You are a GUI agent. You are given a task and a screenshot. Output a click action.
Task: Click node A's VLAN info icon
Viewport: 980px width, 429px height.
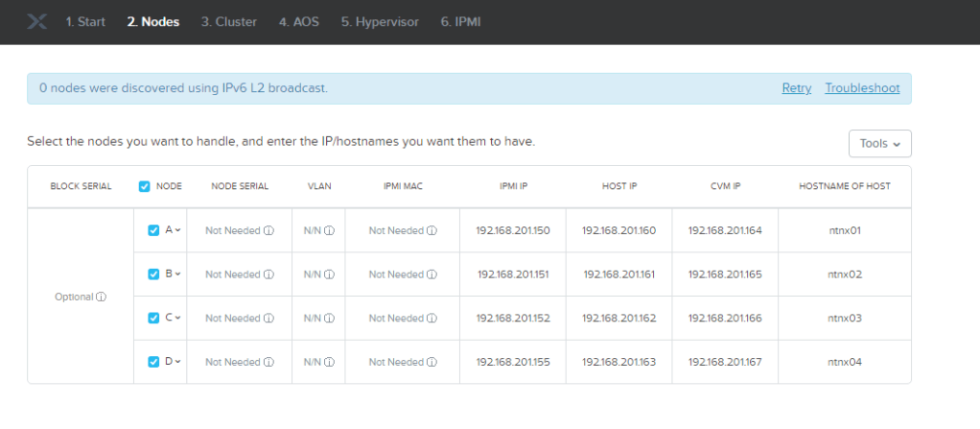329,230
